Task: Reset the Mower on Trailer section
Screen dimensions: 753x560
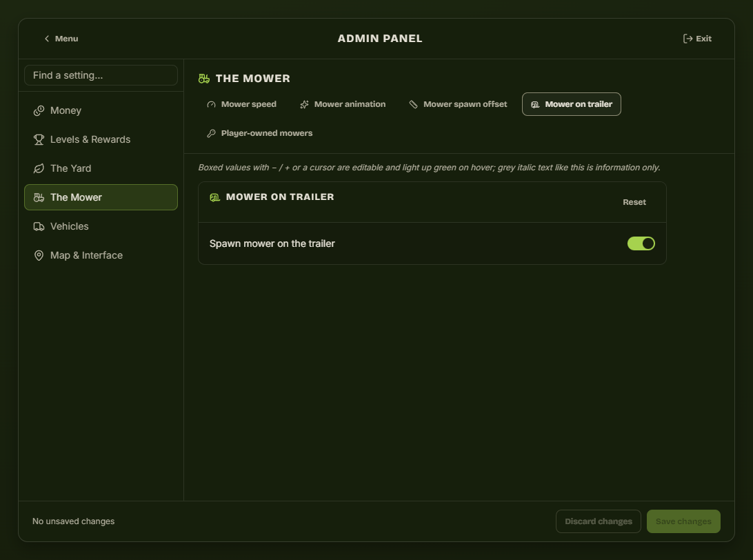Action: click(634, 202)
